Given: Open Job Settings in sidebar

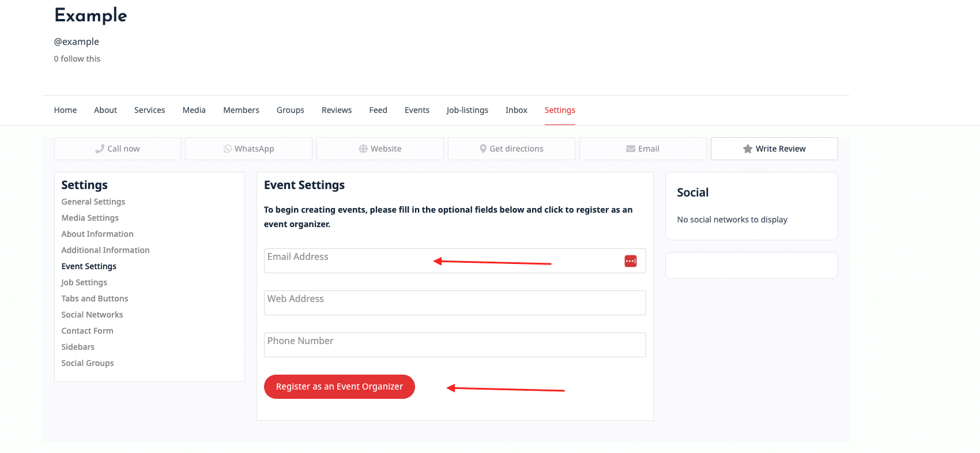Looking at the screenshot, I should [84, 282].
